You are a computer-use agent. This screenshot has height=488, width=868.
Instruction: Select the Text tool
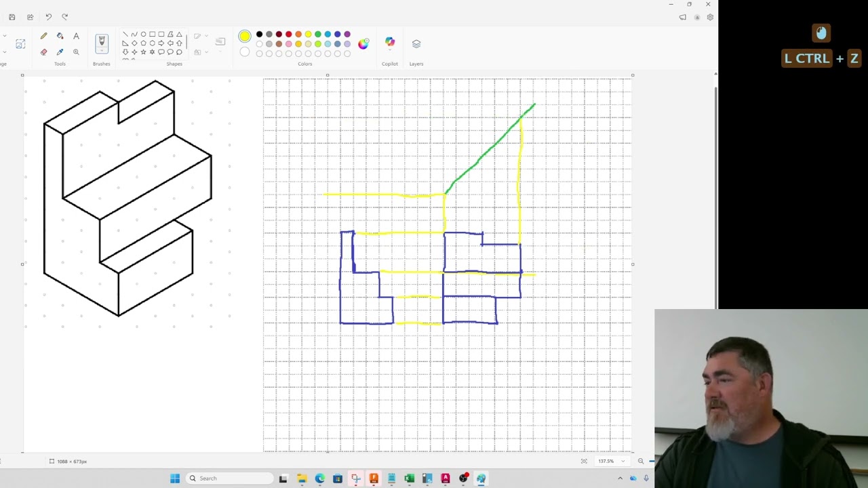pos(76,36)
